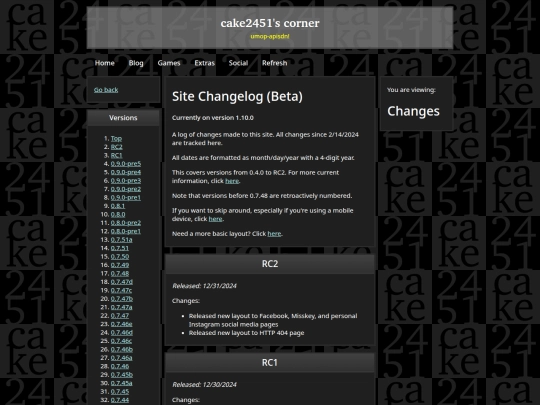540x405 pixels.
Task: Click the umop-apisdn! tagline
Action: coord(270,36)
